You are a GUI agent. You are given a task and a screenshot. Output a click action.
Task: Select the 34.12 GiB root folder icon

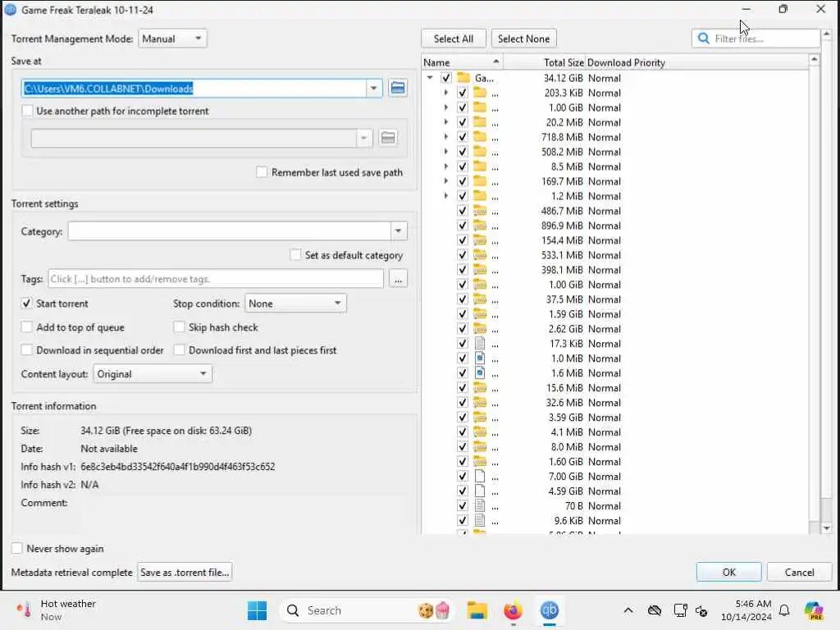[463, 78]
